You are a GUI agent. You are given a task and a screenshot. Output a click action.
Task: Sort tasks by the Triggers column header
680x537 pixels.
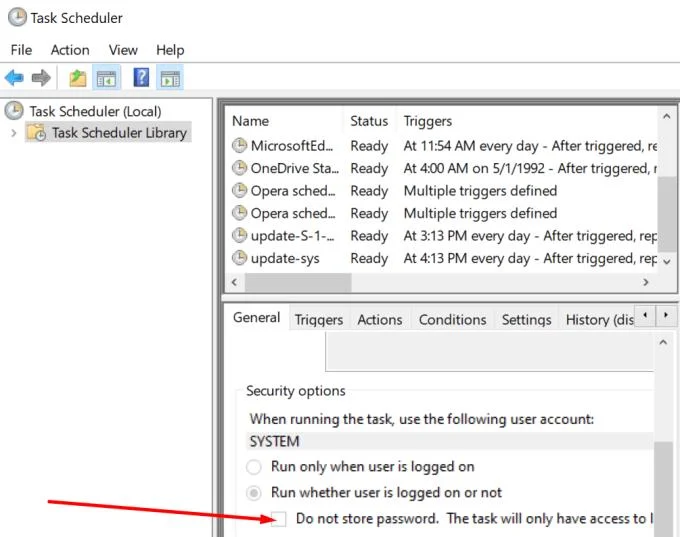pos(428,121)
